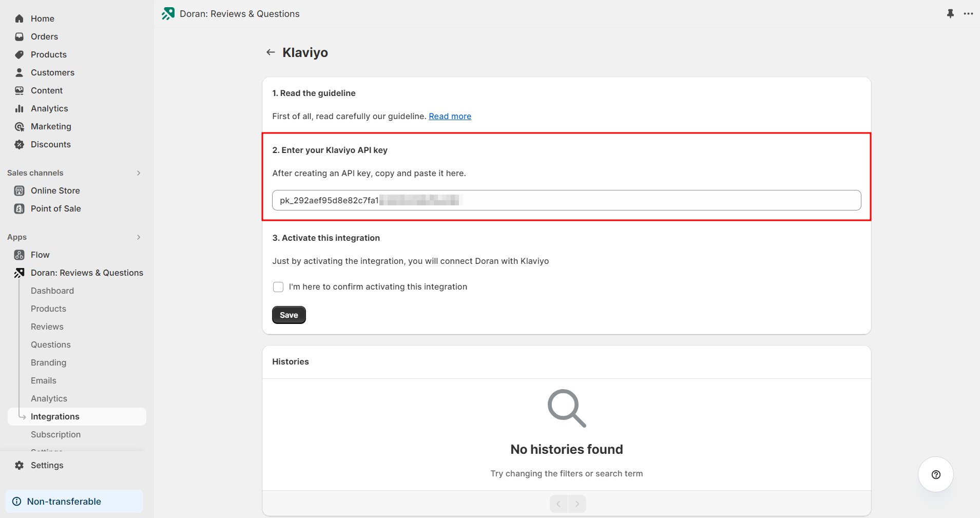The width and height of the screenshot is (980, 518).
Task: Click the Content icon in sidebar
Action: pyautogui.click(x=20, y=90)
